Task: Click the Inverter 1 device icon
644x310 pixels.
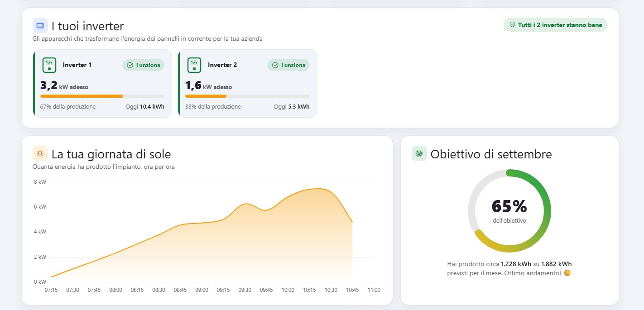Action: 49,65
